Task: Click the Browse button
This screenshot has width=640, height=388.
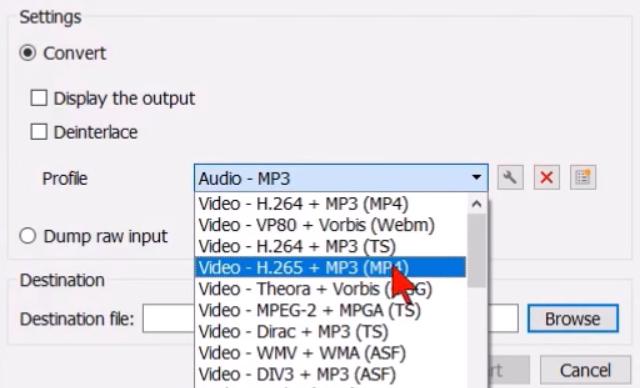Action: pyautogui.click(x=573, y=319)
